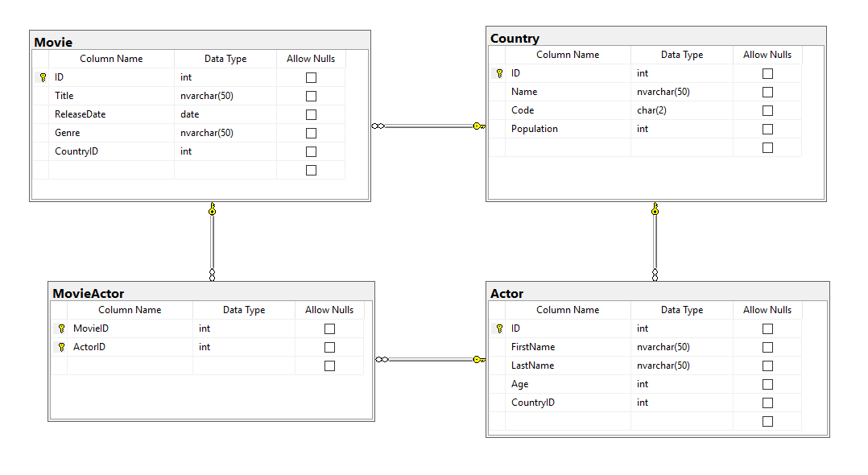Click the Column Name header in MovieActor table

coord(130,310)
